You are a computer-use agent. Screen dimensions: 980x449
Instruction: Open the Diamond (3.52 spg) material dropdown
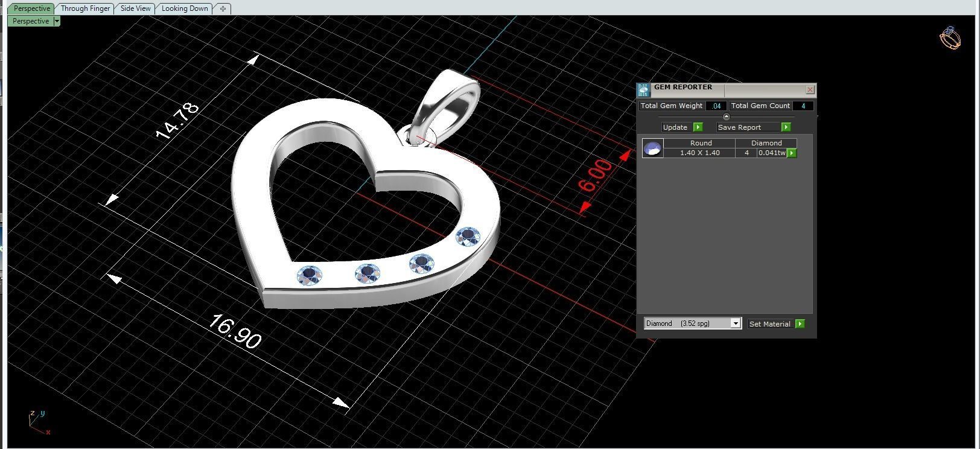[693, 323]
